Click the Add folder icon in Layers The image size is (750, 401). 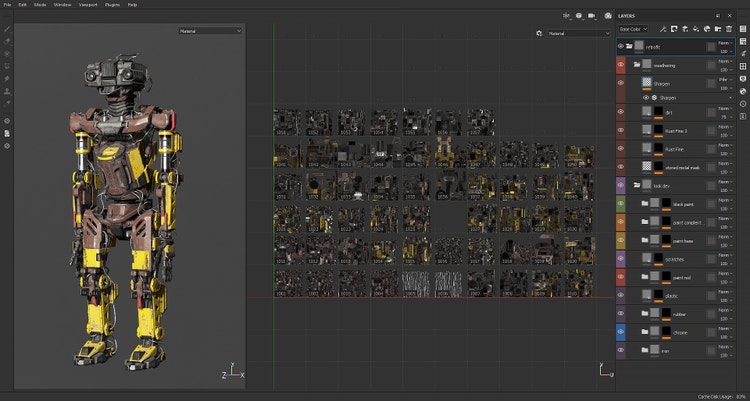pos(717,30)
